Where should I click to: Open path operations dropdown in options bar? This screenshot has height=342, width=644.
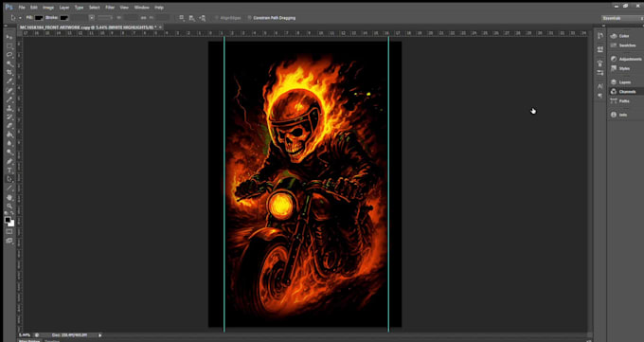pyautogui.click(x=182, y=18)
